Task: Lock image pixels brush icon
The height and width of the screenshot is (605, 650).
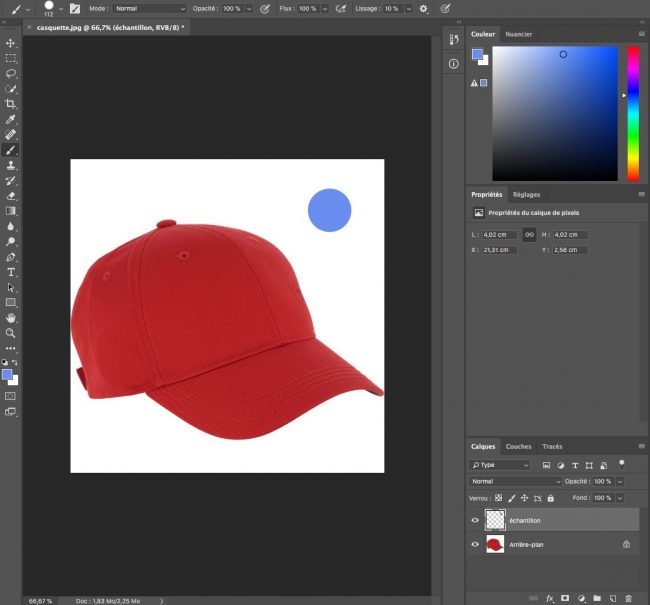Action: pos(512,498)
